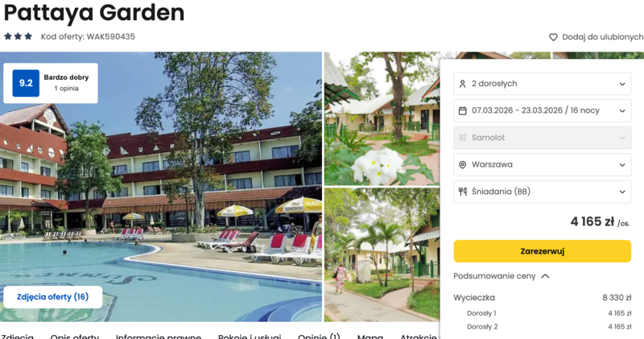Click the location pin icon beside Warszawa
The height and width of the screenshot is (339, 644).
462,165
